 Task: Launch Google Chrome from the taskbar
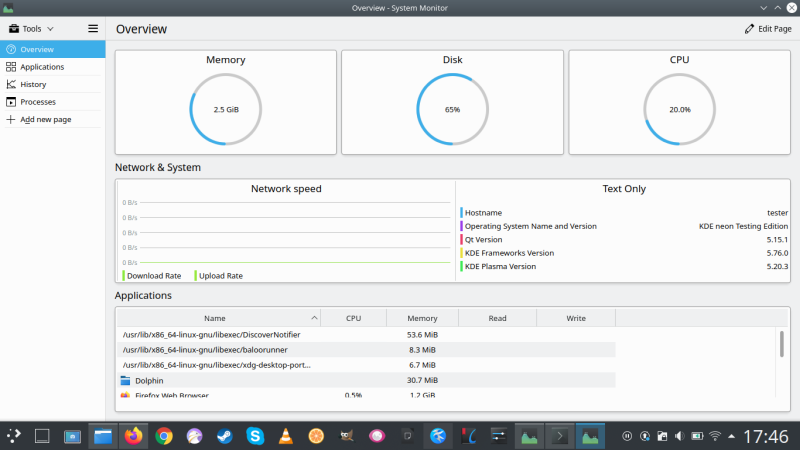pyautogui.click(x=164, y=436)
